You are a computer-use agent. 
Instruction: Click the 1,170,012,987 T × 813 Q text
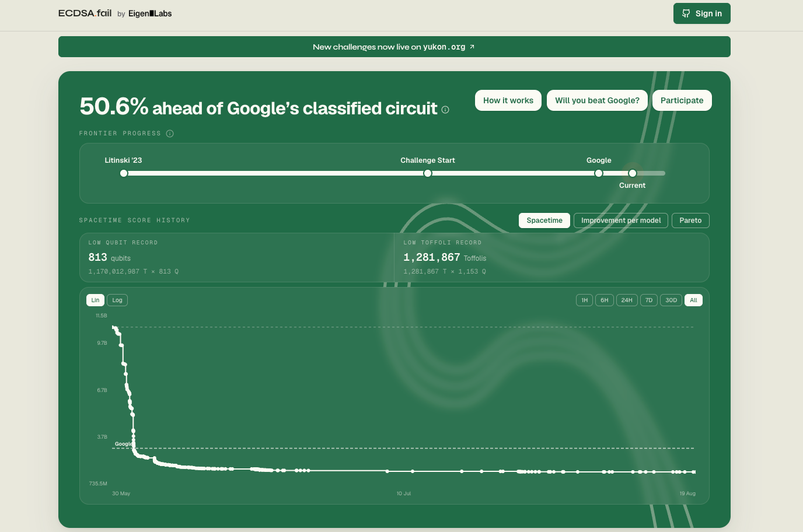click(134, 272)
